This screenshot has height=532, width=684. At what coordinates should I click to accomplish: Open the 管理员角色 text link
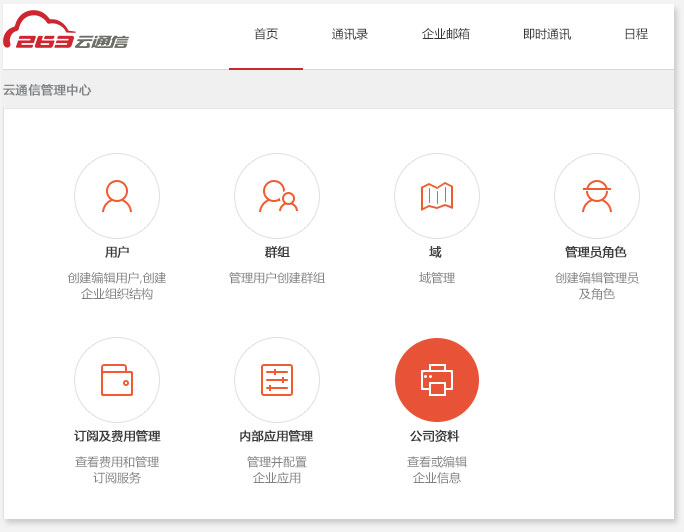(596, 252)
